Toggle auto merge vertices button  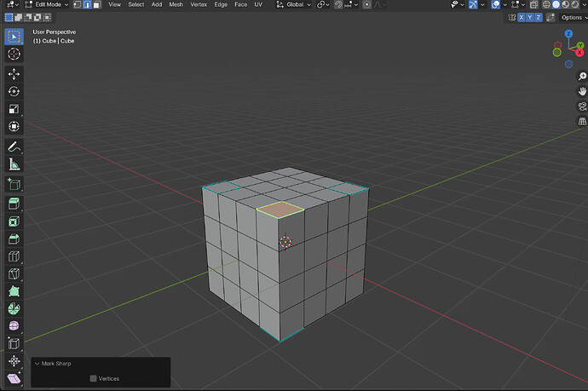click(x=551, y=18)
